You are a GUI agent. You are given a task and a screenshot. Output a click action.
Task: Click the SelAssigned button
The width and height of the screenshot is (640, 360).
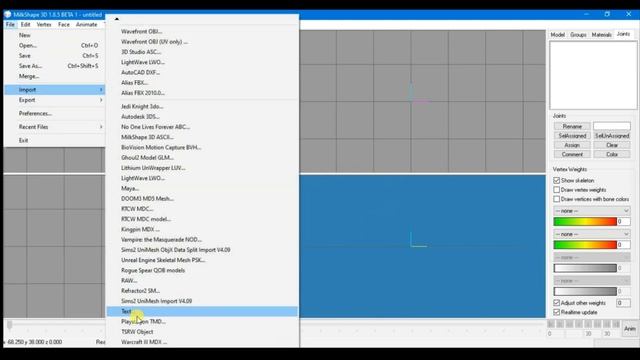(572, 136)
